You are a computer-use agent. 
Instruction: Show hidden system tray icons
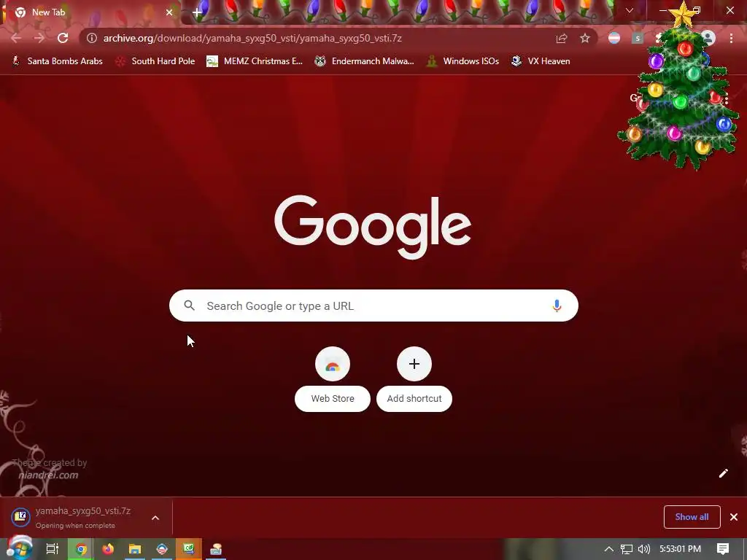(x=609, y=549)
